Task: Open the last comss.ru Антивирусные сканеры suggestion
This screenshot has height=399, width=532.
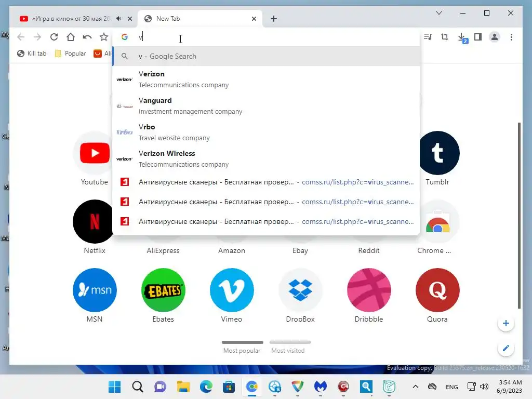Action: click(x=267, y=221)
